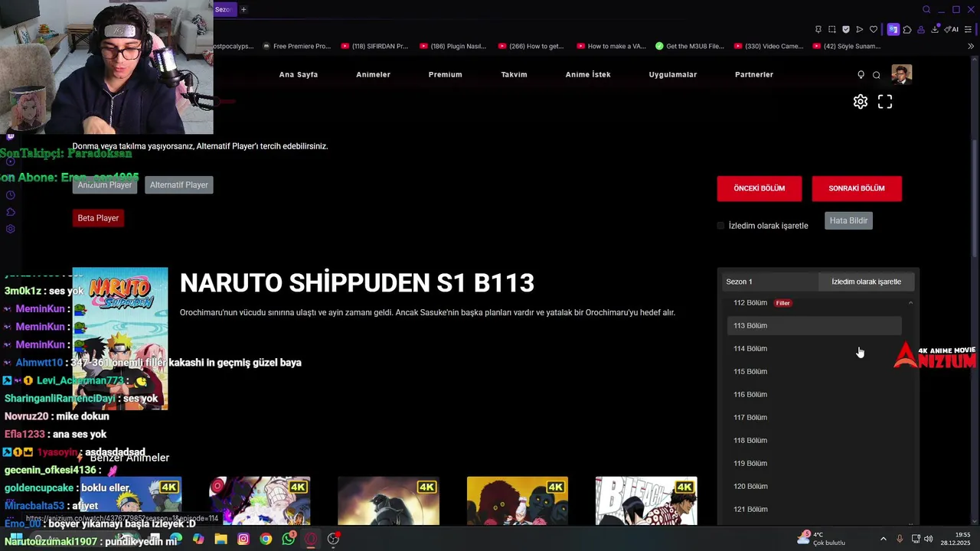Open File Explorer from the taskbar
The width and height of the screenshot is (980, 551).
(x=220, y=539)
